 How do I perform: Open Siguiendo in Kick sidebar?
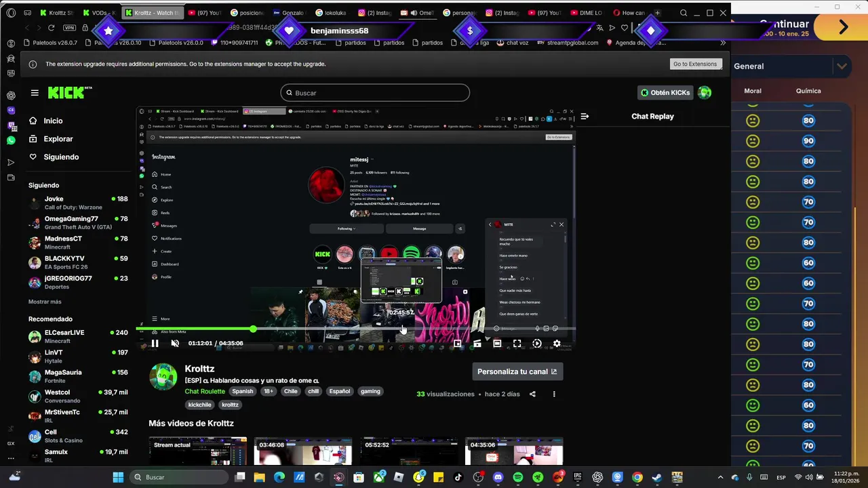(x=61, y=157)
